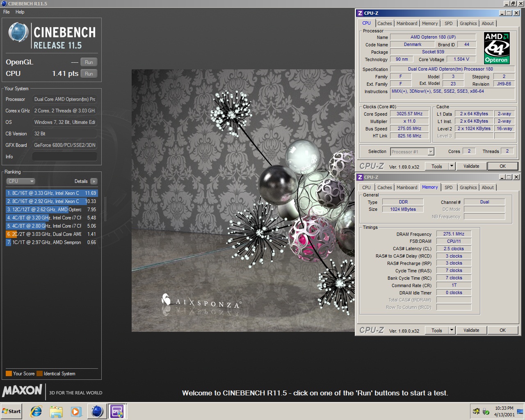Open the Help menu in Cinebench
Screen dimensions: 525x420
pyautogui.click(x=20, y=12)
